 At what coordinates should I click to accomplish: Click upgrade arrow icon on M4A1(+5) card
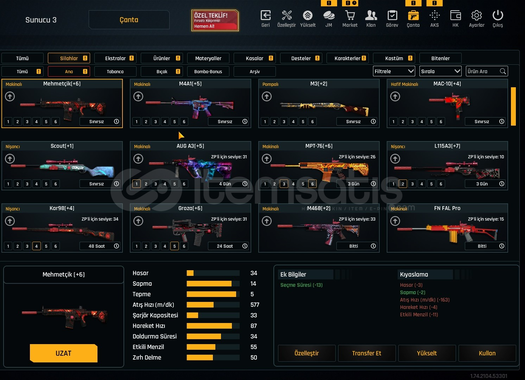(138, 96)
